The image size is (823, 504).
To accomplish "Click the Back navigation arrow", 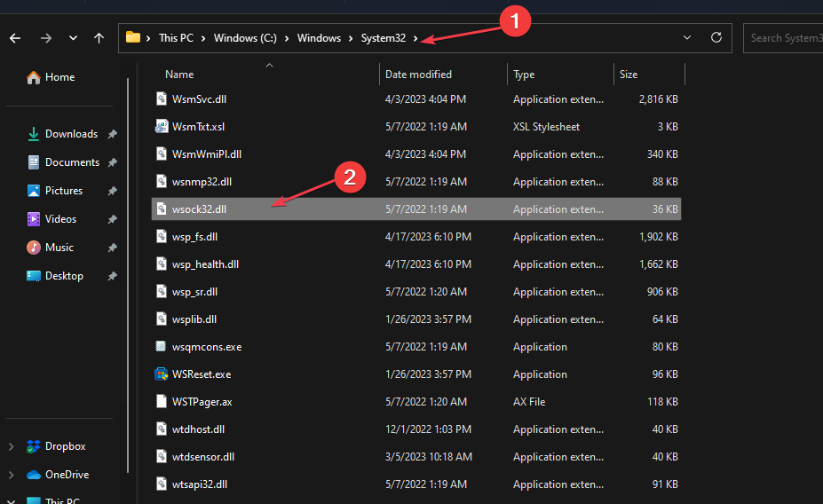I will tap(16, 38).
